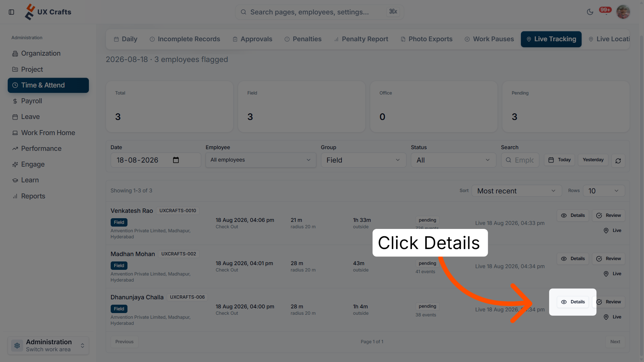Screen dimensions: 644x362
Task: Click Live location for Venkatesh Rao
Action: [x=612, y=231]
